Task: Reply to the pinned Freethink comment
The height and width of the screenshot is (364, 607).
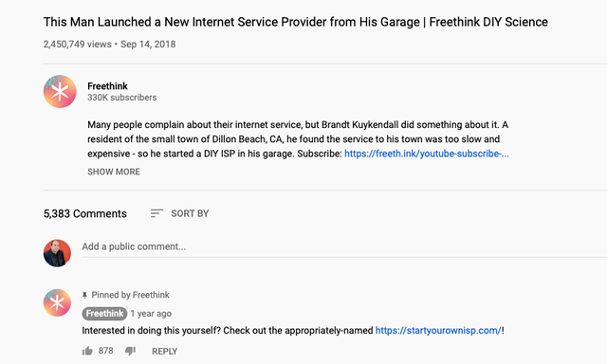Action: [164, 352]
